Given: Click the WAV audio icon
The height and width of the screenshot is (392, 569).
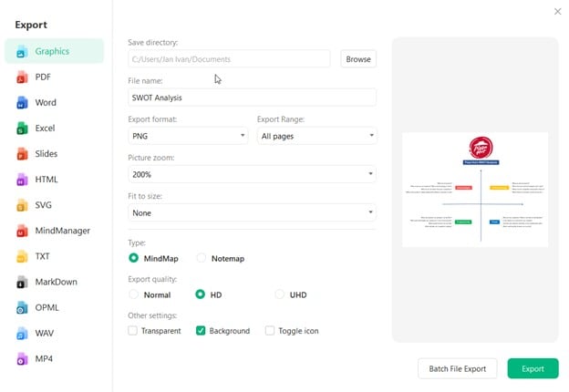Looking at the screenshot, I should 21,333.
